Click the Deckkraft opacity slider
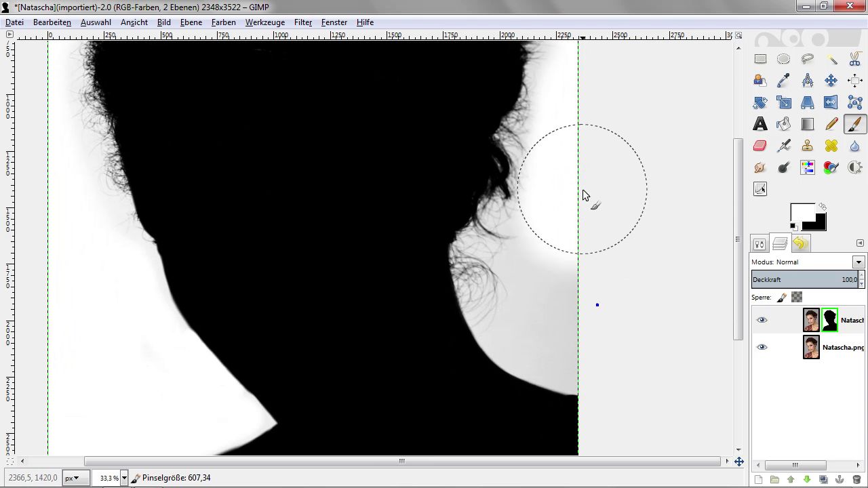The height and width of the screenshot is (488, 868). click(x=804, y=279)
